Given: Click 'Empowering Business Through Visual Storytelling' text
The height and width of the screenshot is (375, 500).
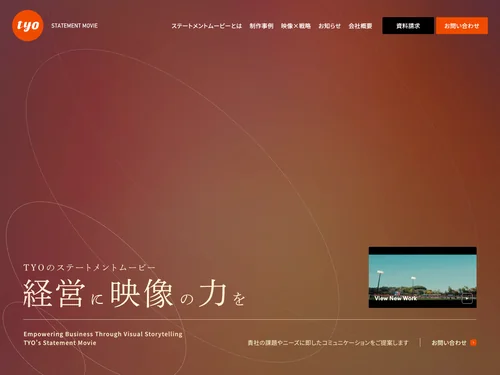Looking at the screenshot, I should pyautogui.click(x=103, y=334).
